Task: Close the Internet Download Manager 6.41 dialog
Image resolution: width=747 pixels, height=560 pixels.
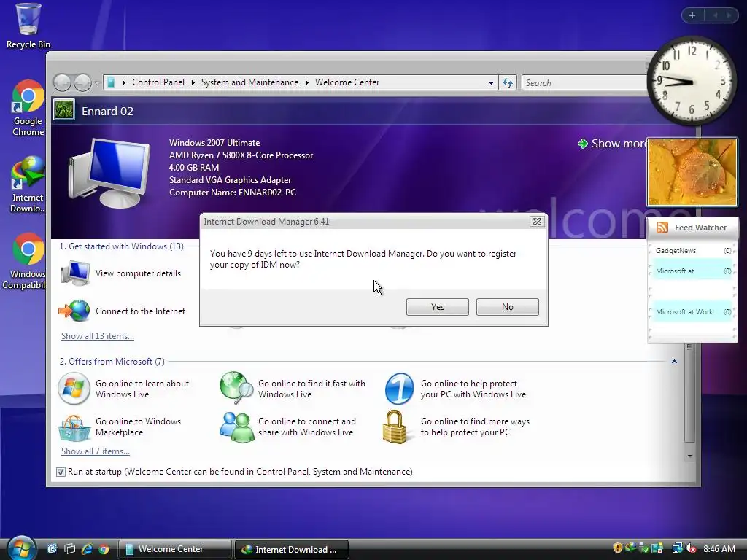Action: click(537, 222)
